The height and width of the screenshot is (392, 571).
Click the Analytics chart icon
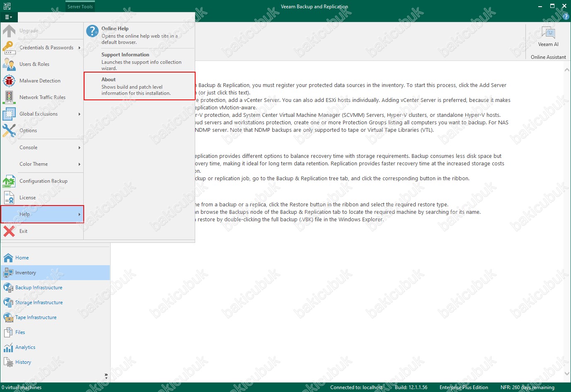click(x=8, y=347)
